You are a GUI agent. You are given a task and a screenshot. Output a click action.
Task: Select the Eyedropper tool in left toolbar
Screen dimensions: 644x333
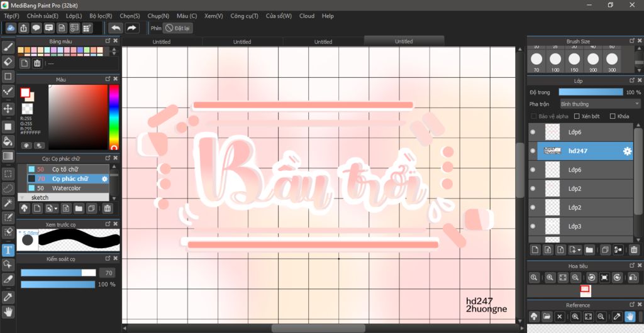pos(8,297)
